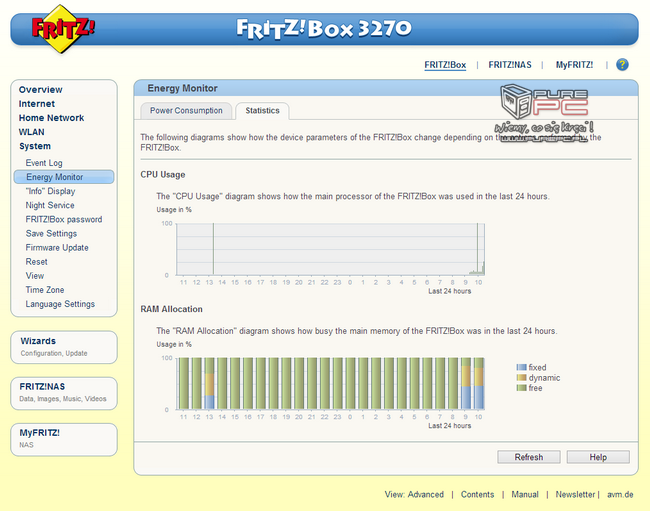Open View under System
The image size is (650, 511).
pyautogui.click(x=34, y=276)
